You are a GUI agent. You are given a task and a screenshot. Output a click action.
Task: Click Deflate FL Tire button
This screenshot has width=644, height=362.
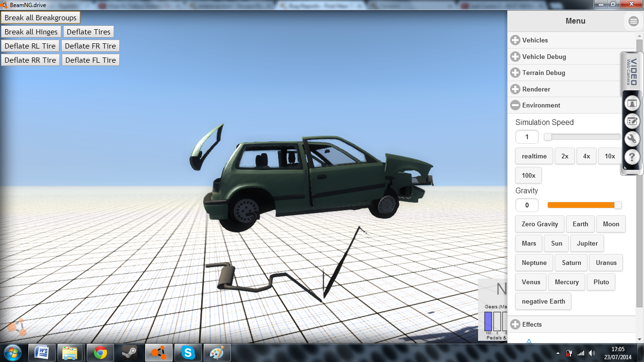coord(91,60)
